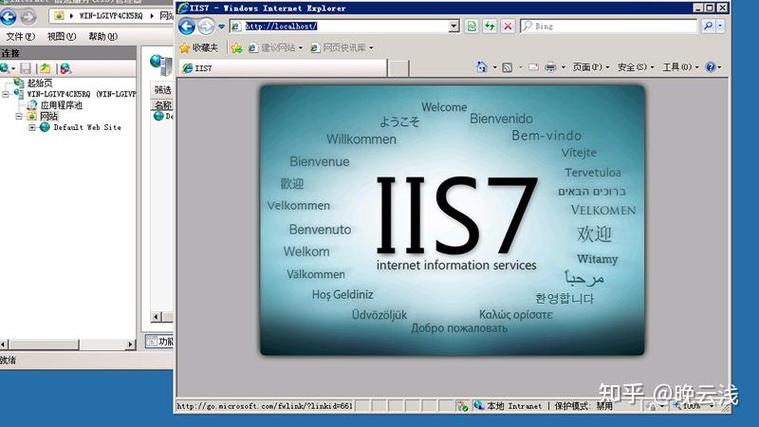Image resolution: width=759 pixels, height=427 pixels.
Task: Click IIS Manager forward navigation button
Action: [x=28, y=17]
